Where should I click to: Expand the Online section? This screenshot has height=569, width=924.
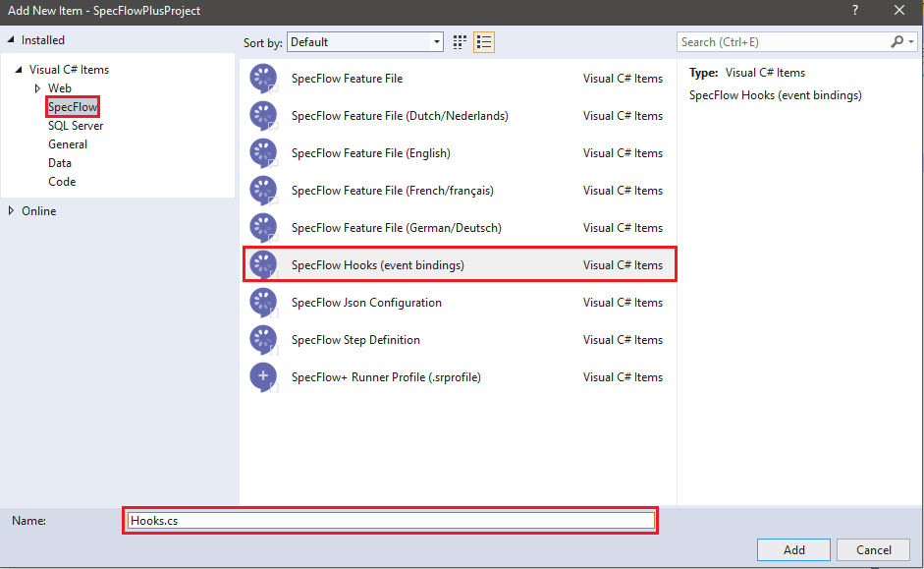(x=12, y=211)
